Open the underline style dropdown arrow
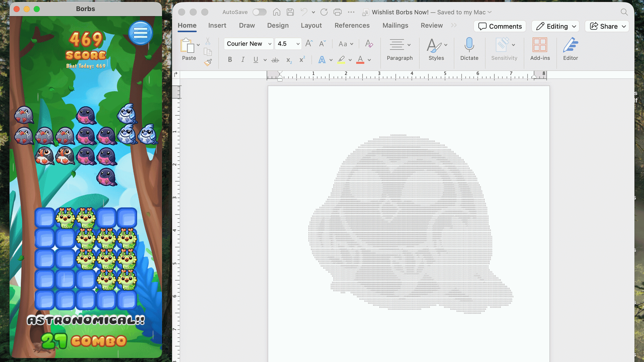644x362 pixels. (265, 60)
